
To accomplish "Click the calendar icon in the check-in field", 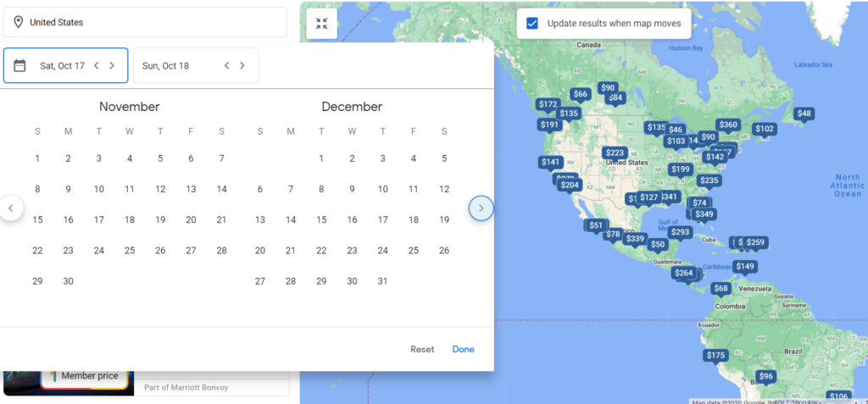I will 19,65.
